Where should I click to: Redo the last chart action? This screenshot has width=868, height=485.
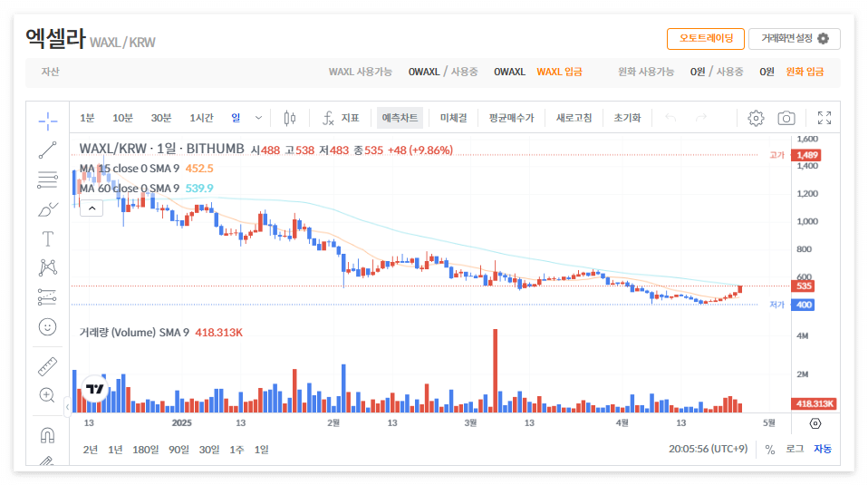point(700,118)
